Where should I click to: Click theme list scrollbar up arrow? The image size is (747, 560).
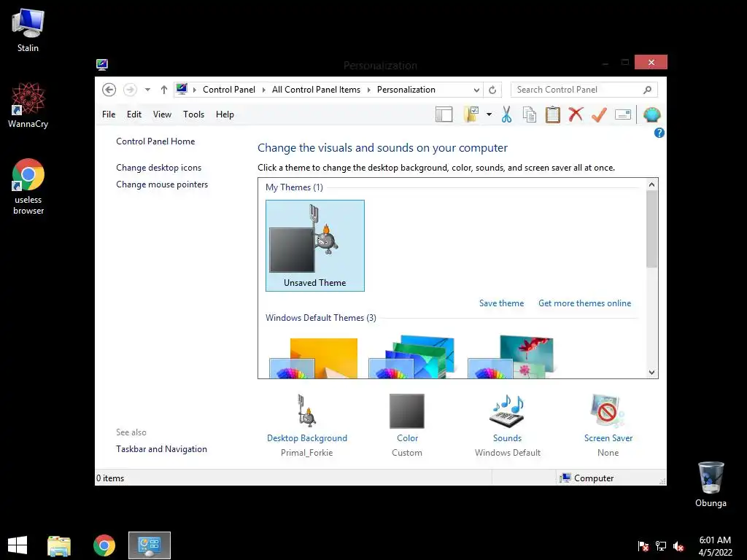tap(651, 184)
